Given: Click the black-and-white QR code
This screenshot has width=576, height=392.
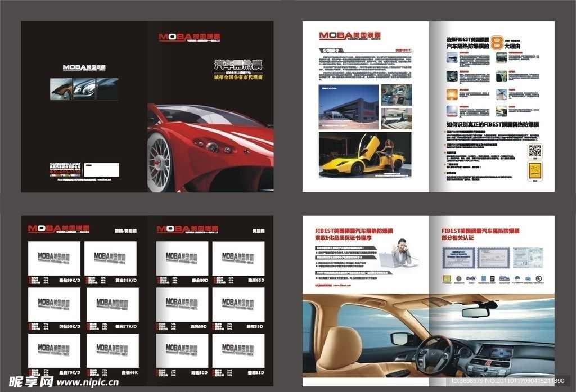Looking at the screenshot, I should tap(534, 151).
